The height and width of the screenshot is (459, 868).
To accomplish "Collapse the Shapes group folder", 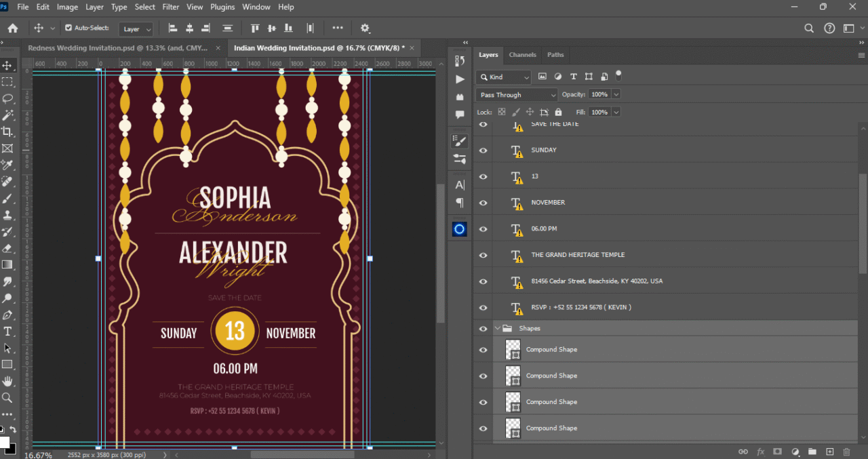I will click(x=497, y=329).
